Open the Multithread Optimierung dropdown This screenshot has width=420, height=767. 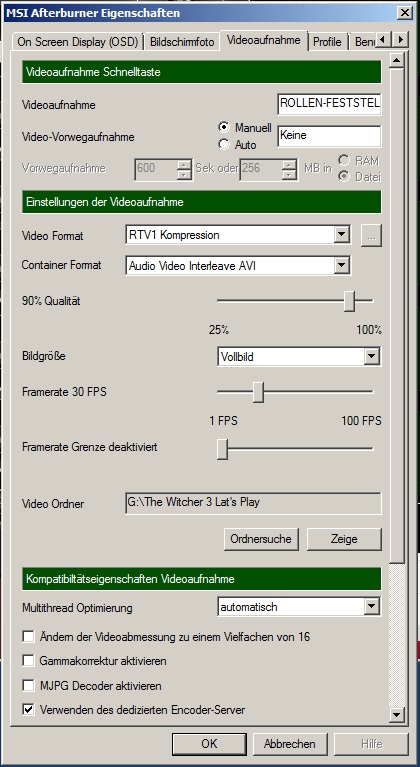tap(299, 607)
